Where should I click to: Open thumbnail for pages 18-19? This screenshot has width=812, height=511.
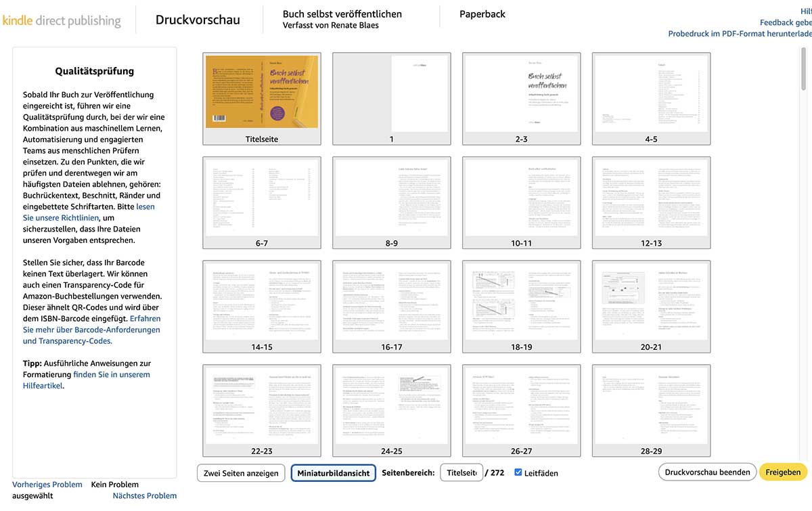522,300
